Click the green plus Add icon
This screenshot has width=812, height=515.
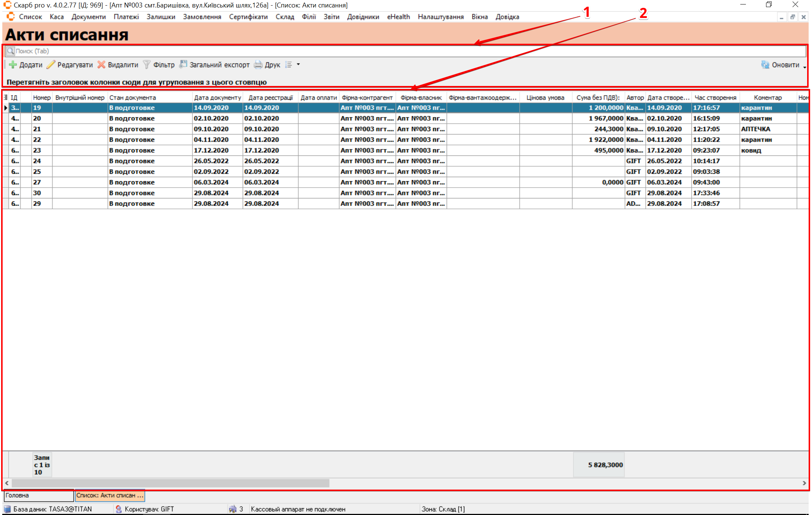pos(13,65)
